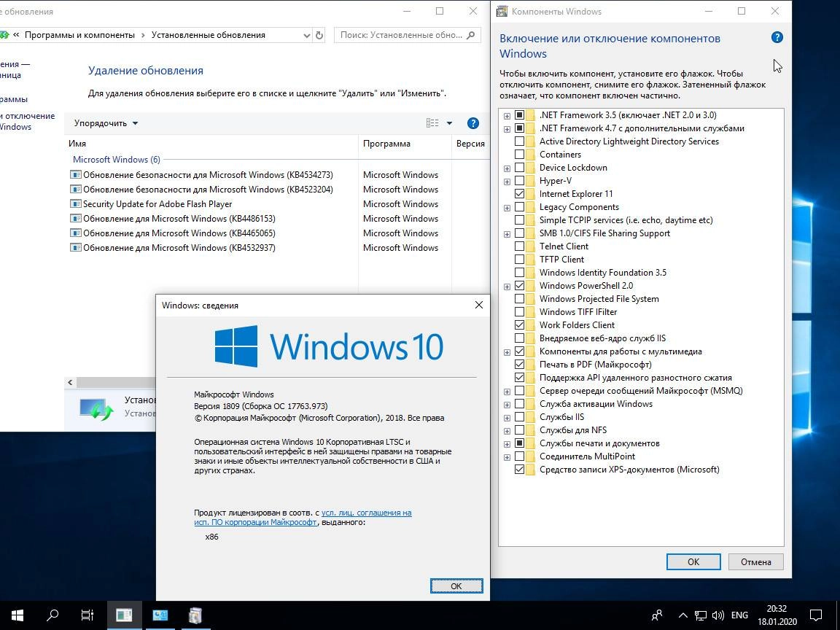Select Соединитель MultiPoint item
The height and width of the screenshot is (630, 840).
587,456
